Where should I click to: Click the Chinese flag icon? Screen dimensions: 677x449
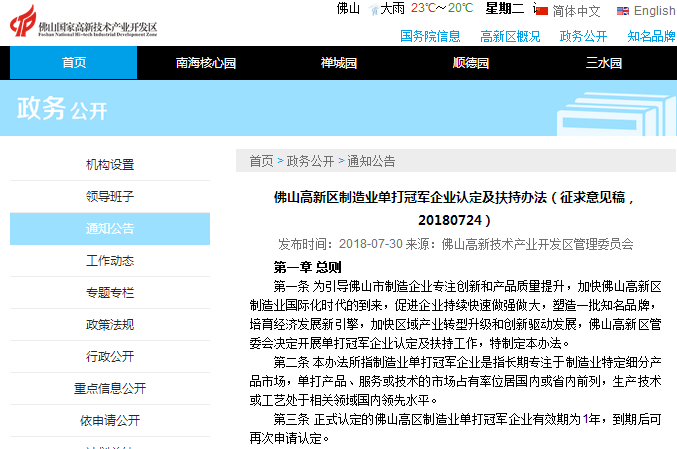[541, 10]
